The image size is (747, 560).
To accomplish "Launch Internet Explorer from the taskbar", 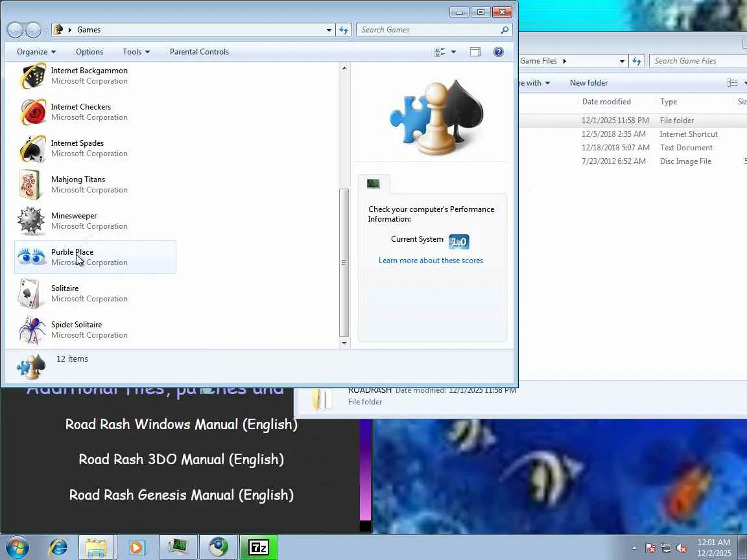I will click(x=58, y=548).
